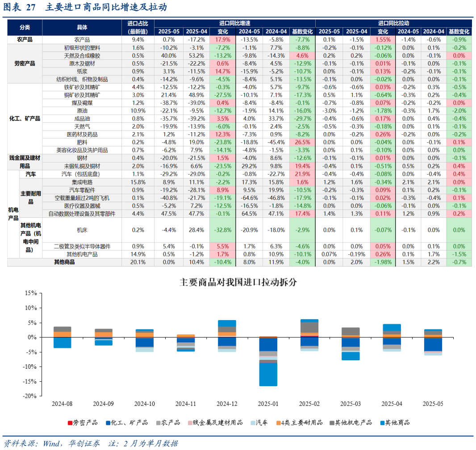
Task: Click the 贱金属及建材用品 legend swatch
Action: click(190, 423)
